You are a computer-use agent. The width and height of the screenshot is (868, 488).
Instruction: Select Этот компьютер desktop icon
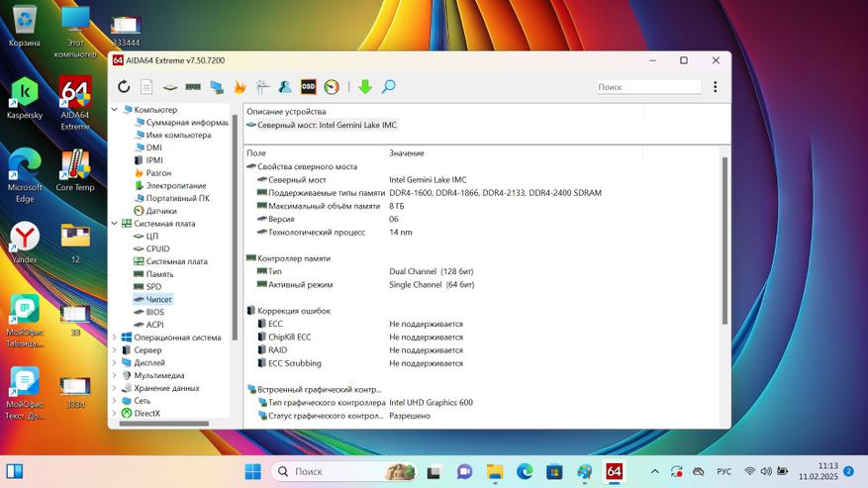(x=75, y=32)
